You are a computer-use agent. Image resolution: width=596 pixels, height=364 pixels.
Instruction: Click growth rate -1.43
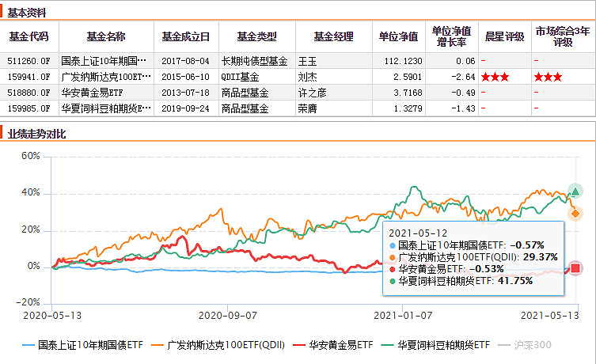click(463, 108)
